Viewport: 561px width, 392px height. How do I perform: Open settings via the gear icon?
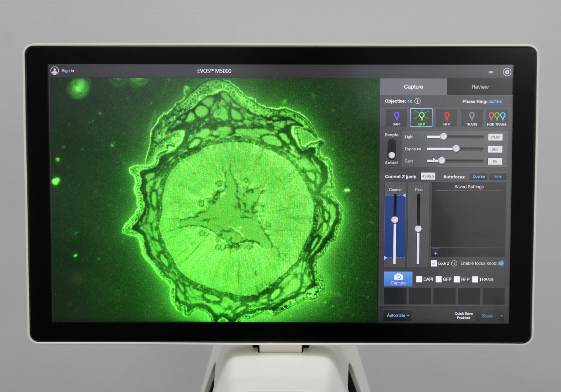[507, 72]
